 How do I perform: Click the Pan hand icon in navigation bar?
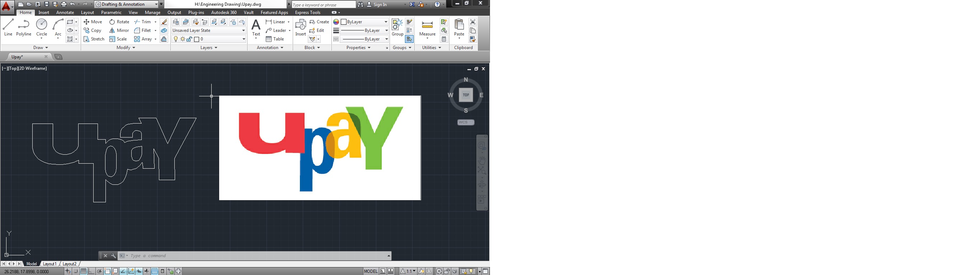coord(482,160)
